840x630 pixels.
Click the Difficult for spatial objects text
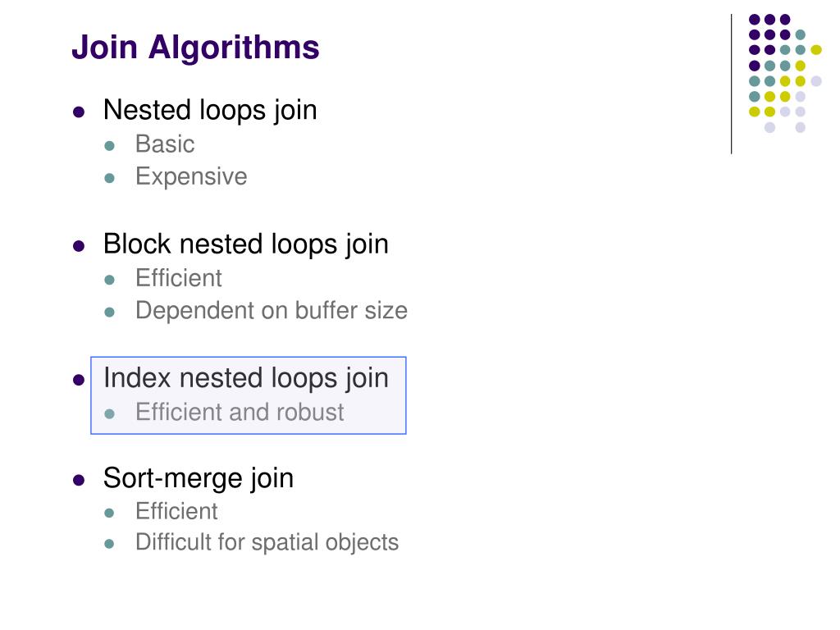tap(267, 542)
